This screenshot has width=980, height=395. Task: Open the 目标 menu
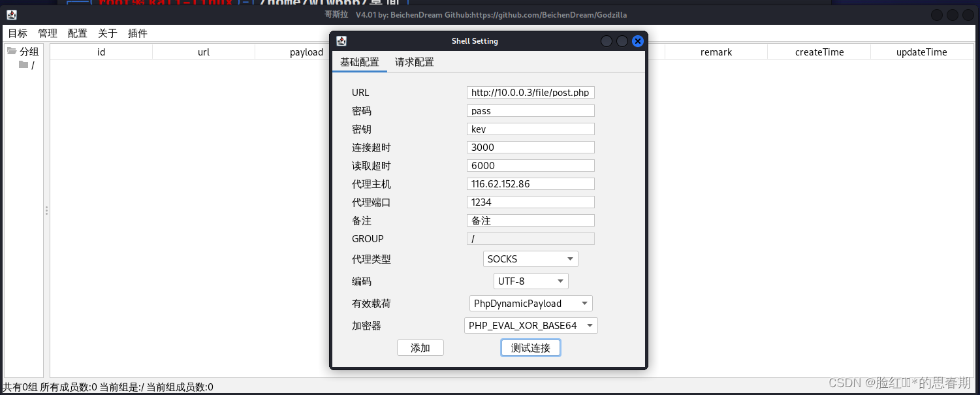point(18,33)
